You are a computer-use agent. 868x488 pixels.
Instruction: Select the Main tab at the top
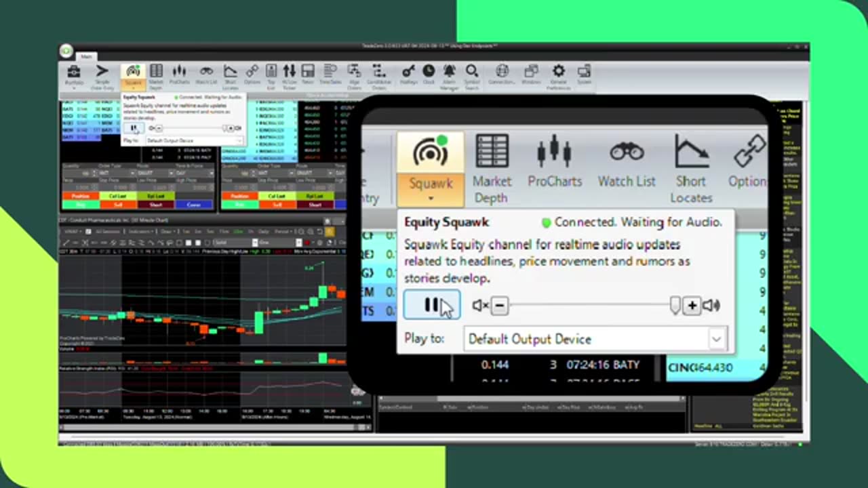[x=86, y=56]
